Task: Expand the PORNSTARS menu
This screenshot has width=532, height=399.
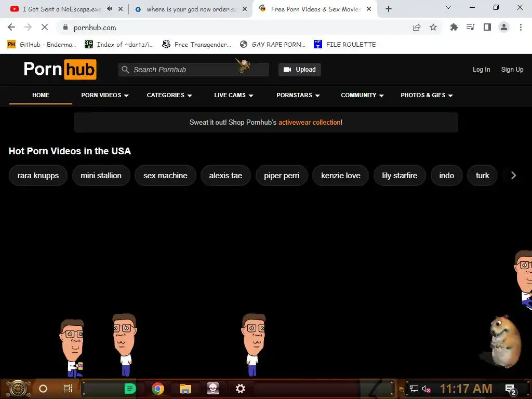Action: [298, 96]
